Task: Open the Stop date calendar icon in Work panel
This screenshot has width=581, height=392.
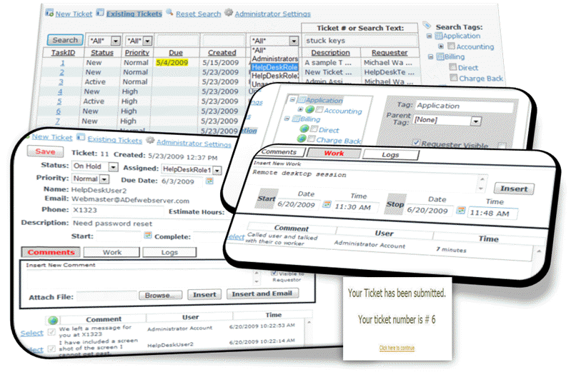Action: coord(460,210)
